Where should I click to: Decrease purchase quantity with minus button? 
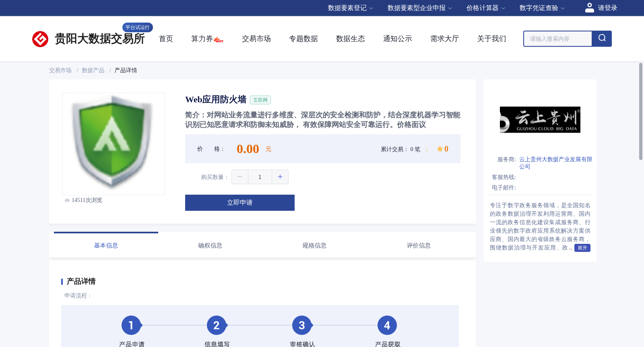point(240,177)
